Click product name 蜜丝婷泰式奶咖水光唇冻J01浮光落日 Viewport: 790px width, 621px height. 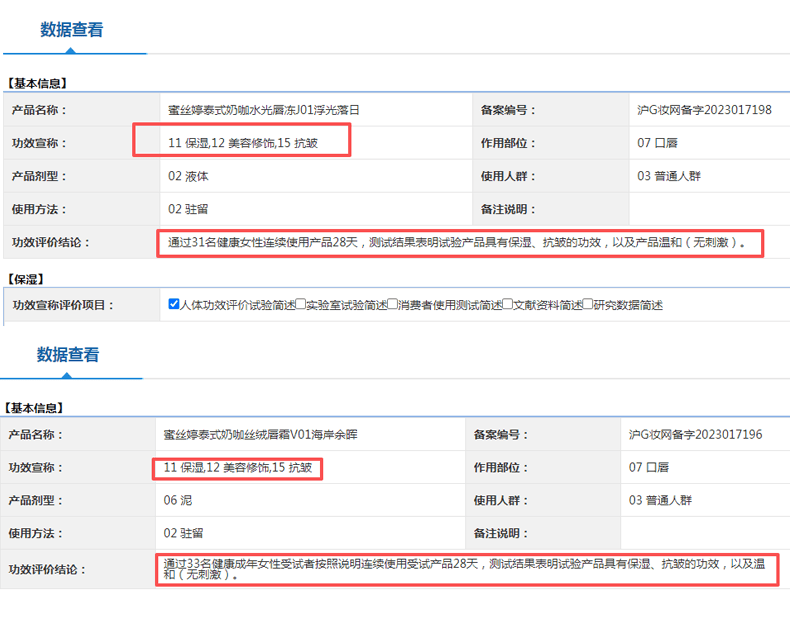point(263,110)
